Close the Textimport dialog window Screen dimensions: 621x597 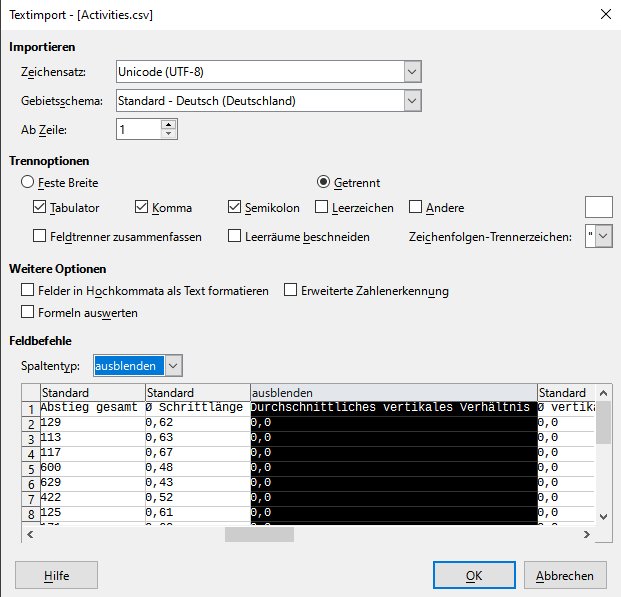coord(604,15)
